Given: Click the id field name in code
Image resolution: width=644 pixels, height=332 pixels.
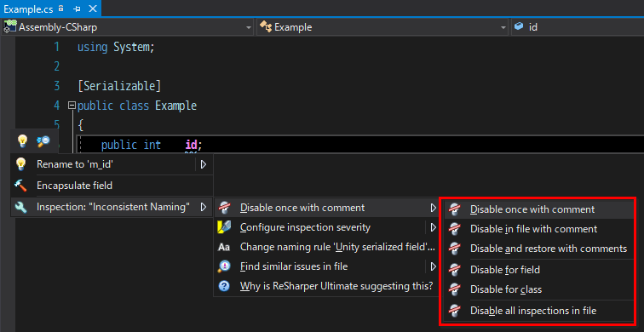Looking at the screenshot, I should coord(191,145).
